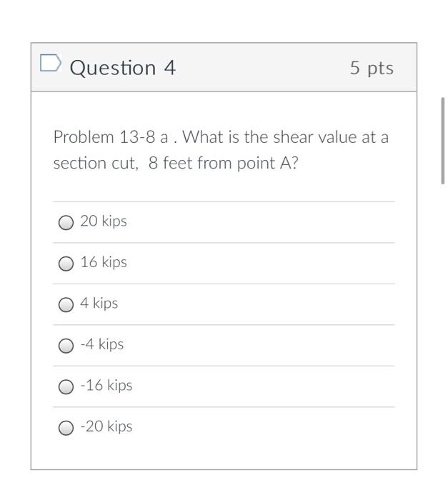Pick the -4 kips radio button
This screenshot has height=500, width=448.
66,346
